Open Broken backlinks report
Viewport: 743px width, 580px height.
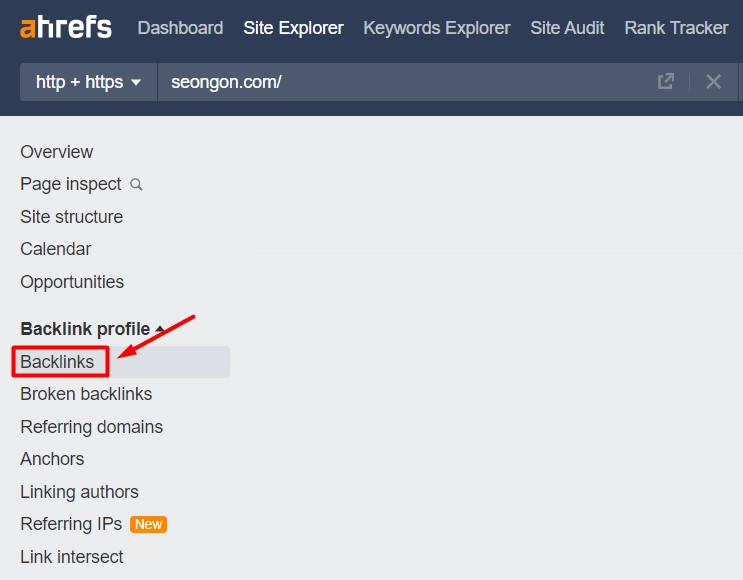(x=86, y=394)
